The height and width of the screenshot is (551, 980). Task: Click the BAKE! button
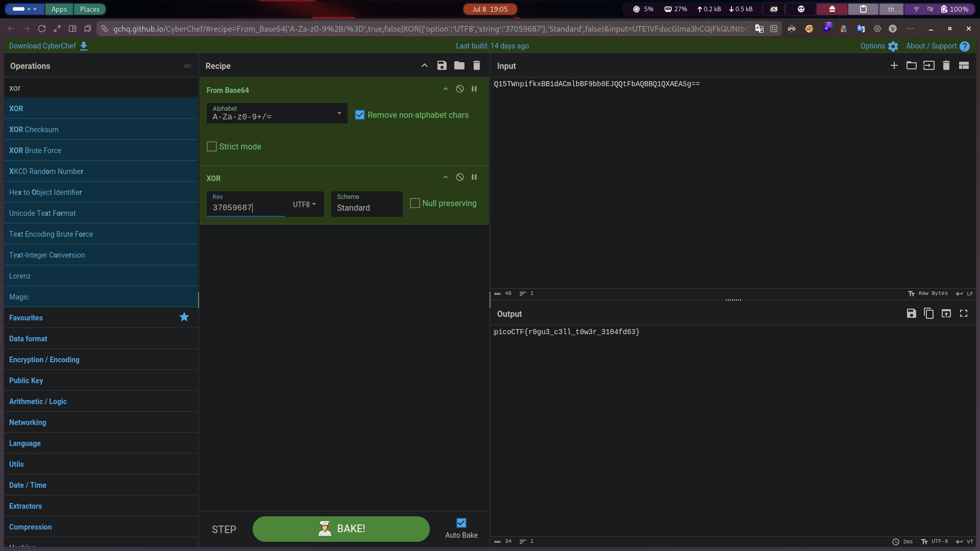coord(341,529)
